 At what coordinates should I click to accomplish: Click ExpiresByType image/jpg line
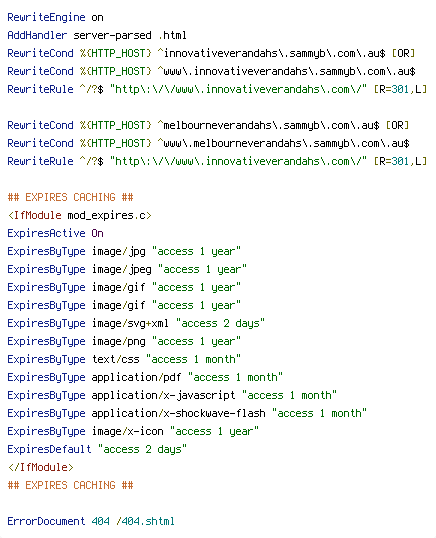click(124, 251)
